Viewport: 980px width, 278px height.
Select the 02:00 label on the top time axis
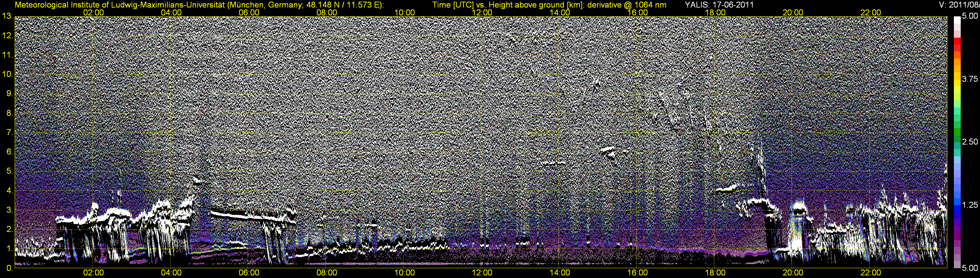coord(93,12)
